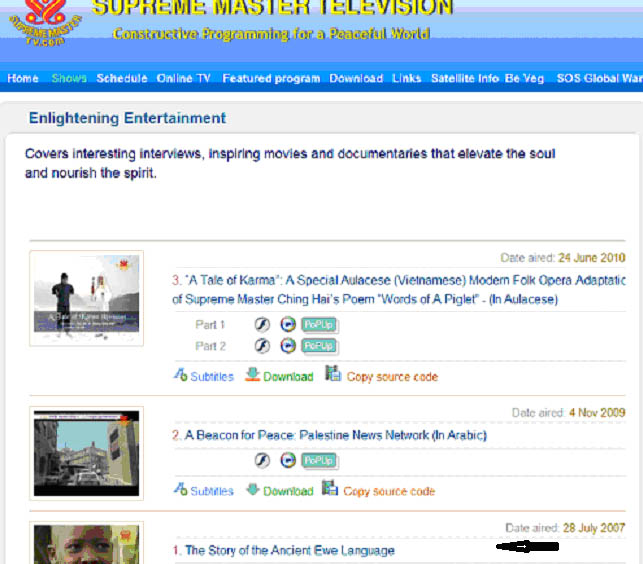Open Be Veg menu item
The height and width of the screenshot is (564, 643).
pos(524,78)
